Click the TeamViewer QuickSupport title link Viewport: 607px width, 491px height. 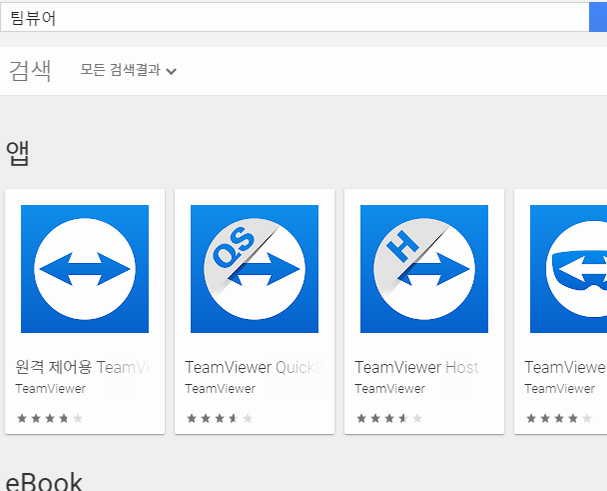[x=254, y=367]
